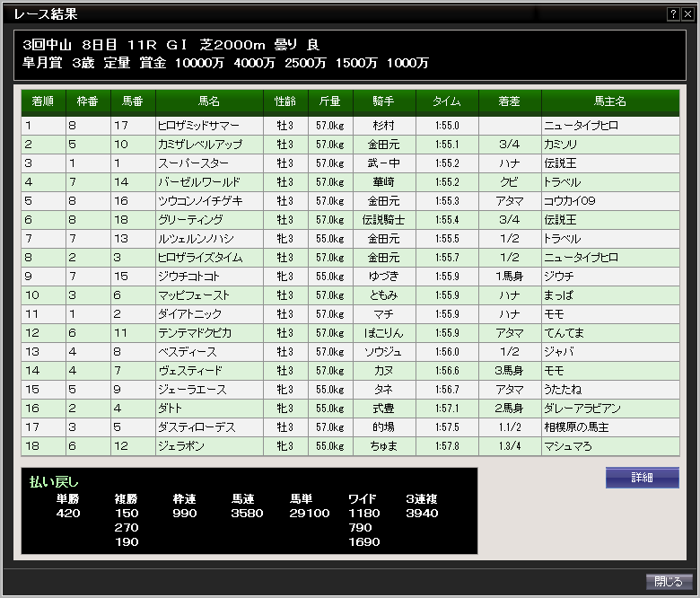Viewport: 700px width, 598px height.
Task: Click owner ジャバ cell
Action: point(610,351)
